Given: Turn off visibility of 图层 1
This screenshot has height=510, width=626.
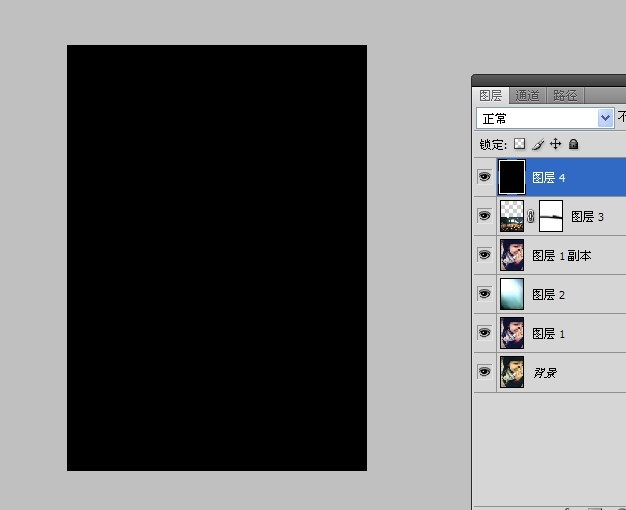Looking at the screenshot, I should tap(485, 333).
